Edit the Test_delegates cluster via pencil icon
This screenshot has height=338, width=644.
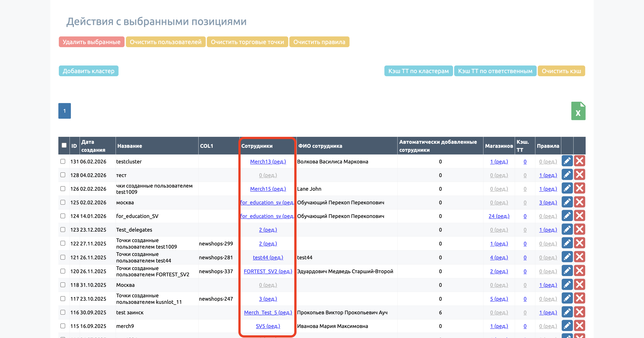point(567,229)
